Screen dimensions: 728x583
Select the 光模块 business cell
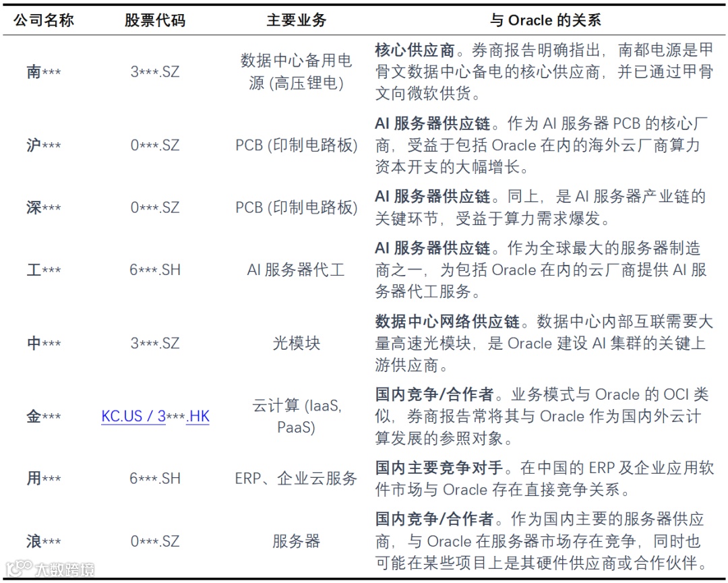pyautogui.click(x=296, y=343)
